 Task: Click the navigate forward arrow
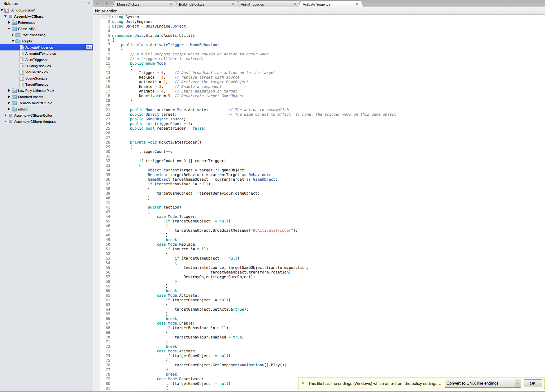coord(107,4)
